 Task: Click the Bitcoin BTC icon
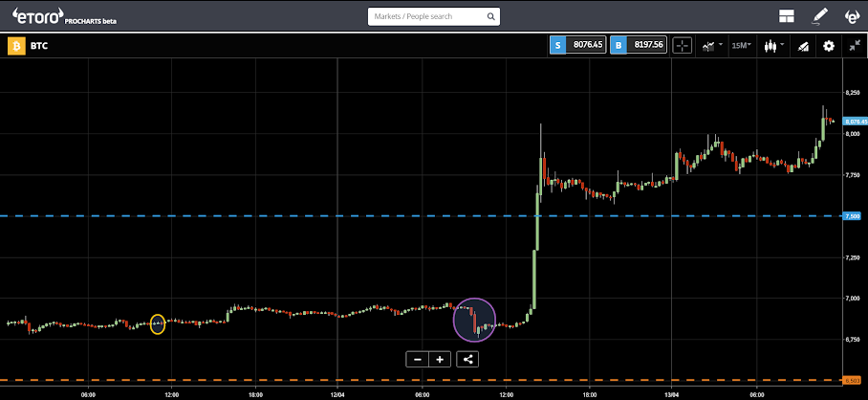click(x=15, y=46)
